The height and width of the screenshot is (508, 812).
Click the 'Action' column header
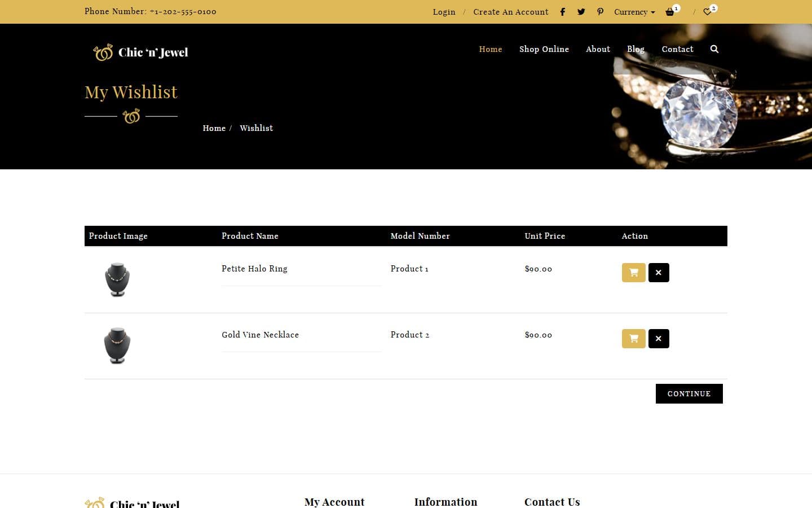[635, 236]
